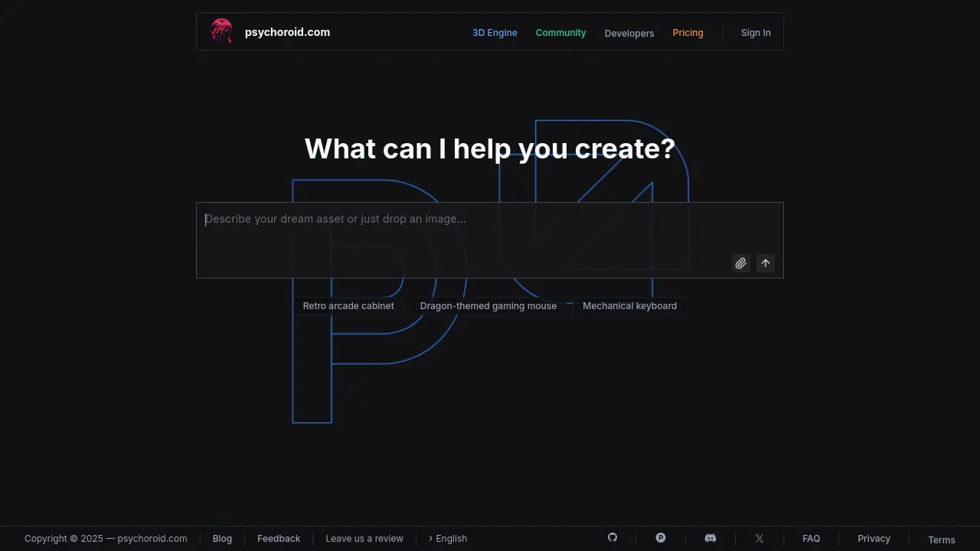
Task: Open the X (Twitter) icon link
Action: click(x=759, y=539)
